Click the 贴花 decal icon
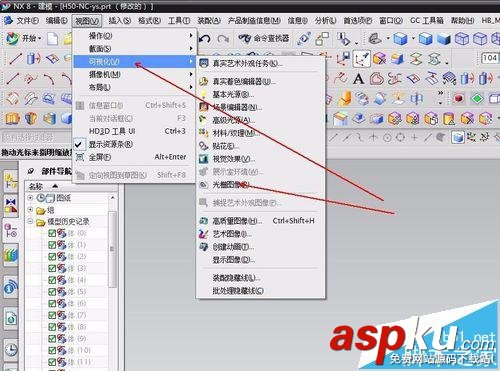The image size is (500, 371). (204, 146)
